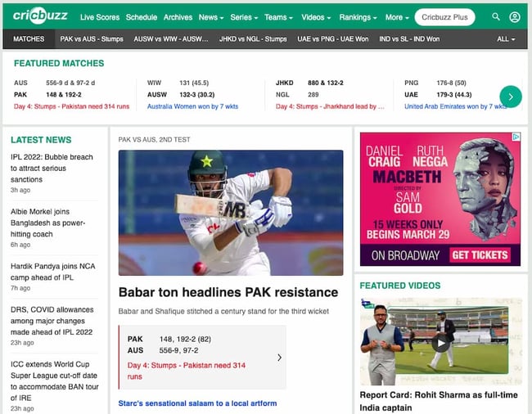Expand the Series dropdown menu
Viewport: 532px width, 414px height.
244,17
